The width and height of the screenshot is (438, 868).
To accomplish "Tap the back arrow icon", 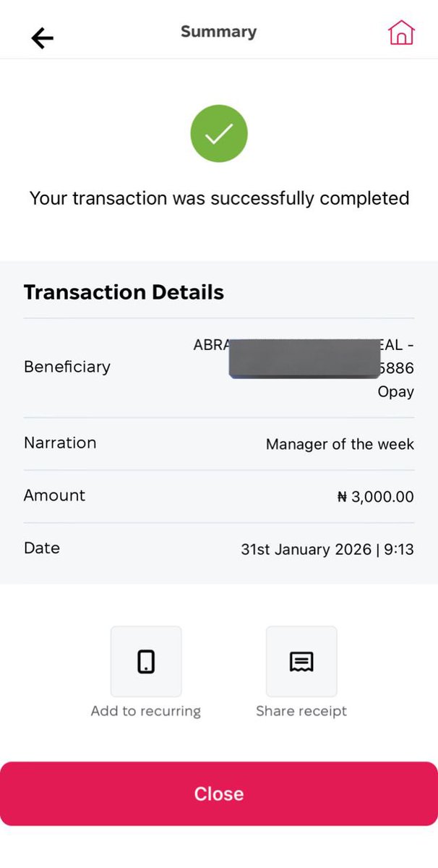I will click(43, 38).
